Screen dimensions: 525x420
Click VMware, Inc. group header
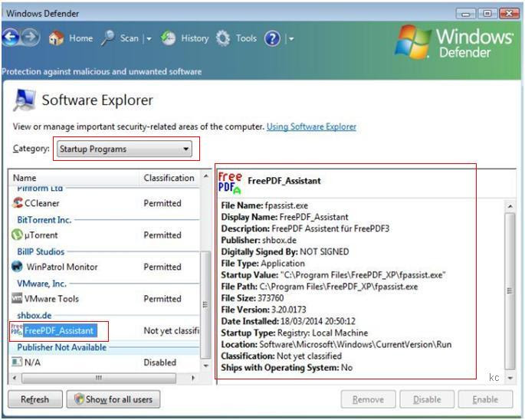(42, 284)
